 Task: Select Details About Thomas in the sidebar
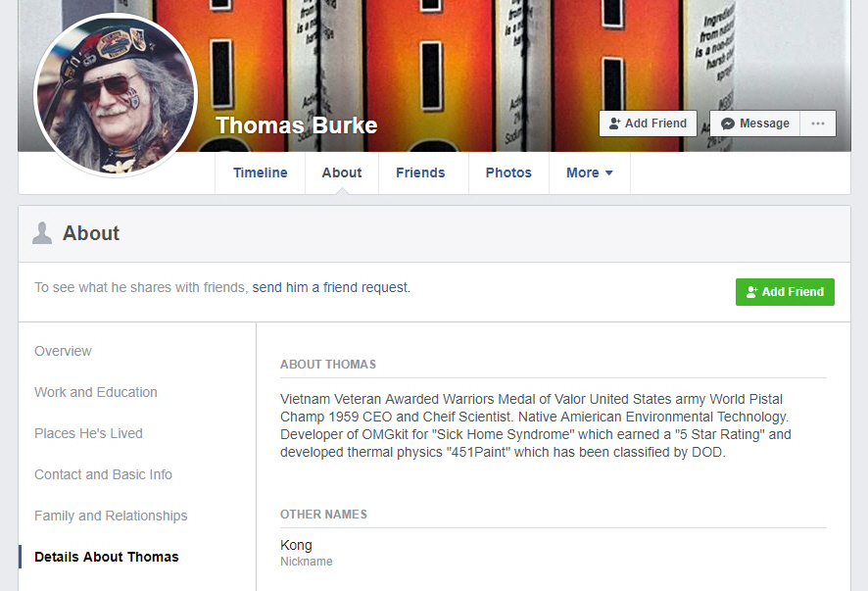click(106, 557)
